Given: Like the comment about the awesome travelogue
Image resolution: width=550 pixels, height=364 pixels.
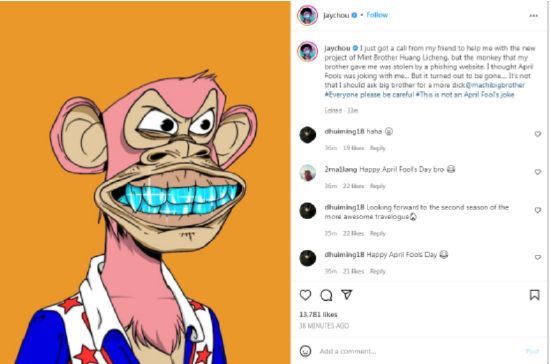Looking at the screenshot, I should pos(537,210).
